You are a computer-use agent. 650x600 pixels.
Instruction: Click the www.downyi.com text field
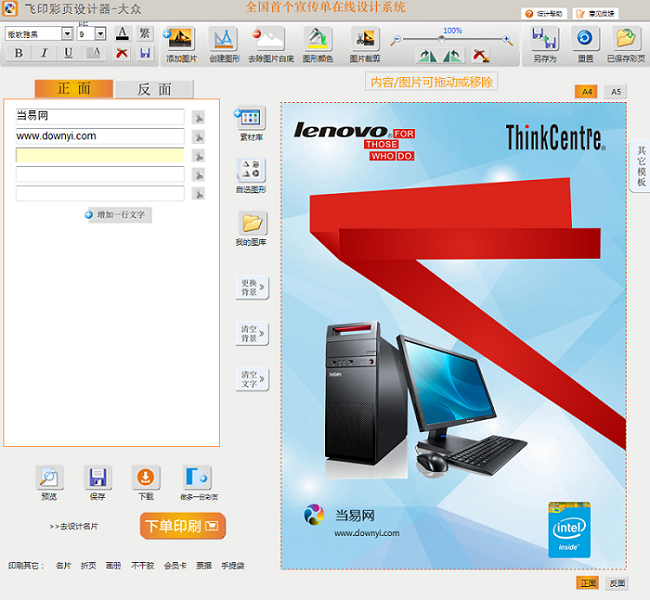tap(100, 136)
